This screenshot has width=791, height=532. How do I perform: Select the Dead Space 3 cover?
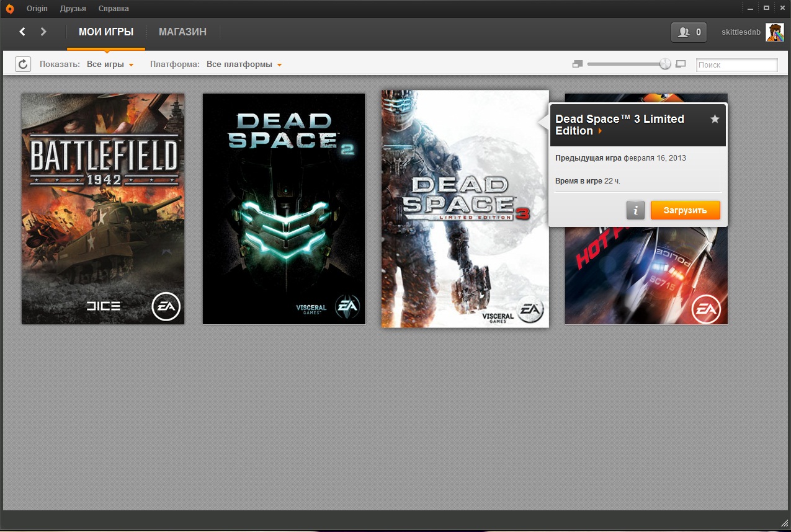[x=465, y=209]
